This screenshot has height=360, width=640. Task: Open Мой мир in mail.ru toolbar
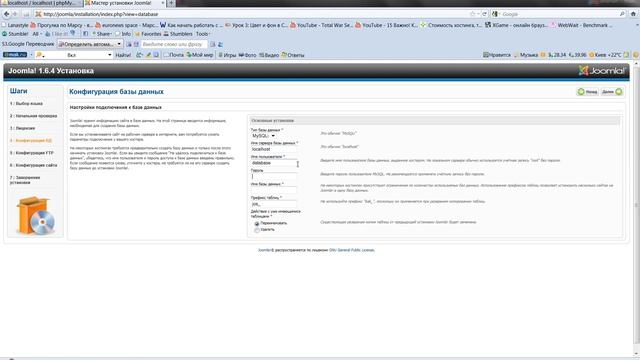tap(200, 55)
